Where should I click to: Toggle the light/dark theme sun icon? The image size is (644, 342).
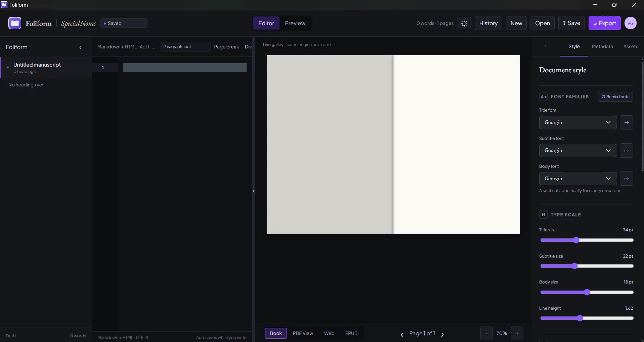464,23
